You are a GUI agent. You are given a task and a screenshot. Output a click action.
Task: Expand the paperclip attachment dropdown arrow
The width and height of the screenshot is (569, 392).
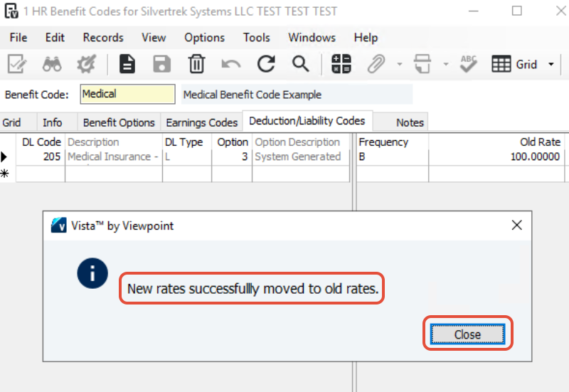pyautogui.click(x=400, y=64)
